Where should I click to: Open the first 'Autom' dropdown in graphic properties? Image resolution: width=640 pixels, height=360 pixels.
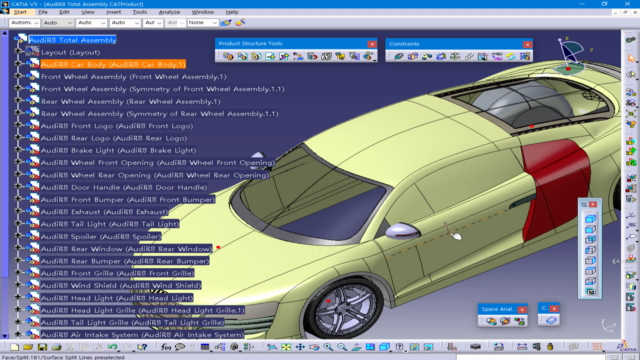(24, 23)
